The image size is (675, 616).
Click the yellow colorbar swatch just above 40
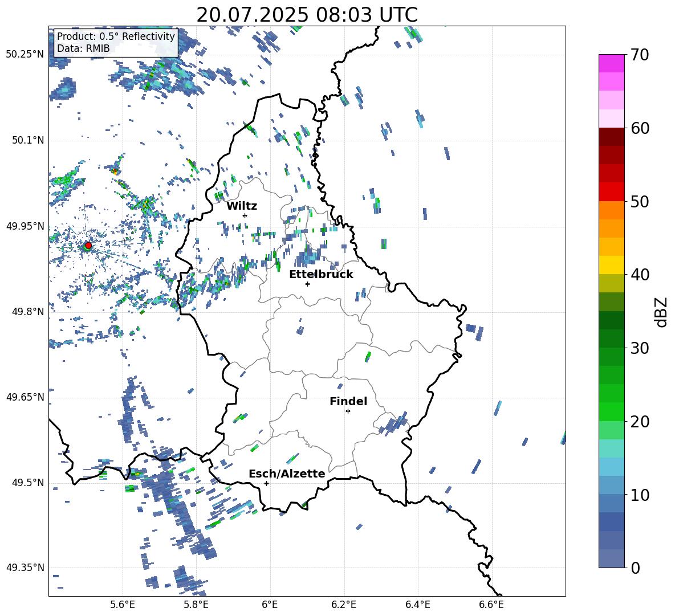coord(611,265)
